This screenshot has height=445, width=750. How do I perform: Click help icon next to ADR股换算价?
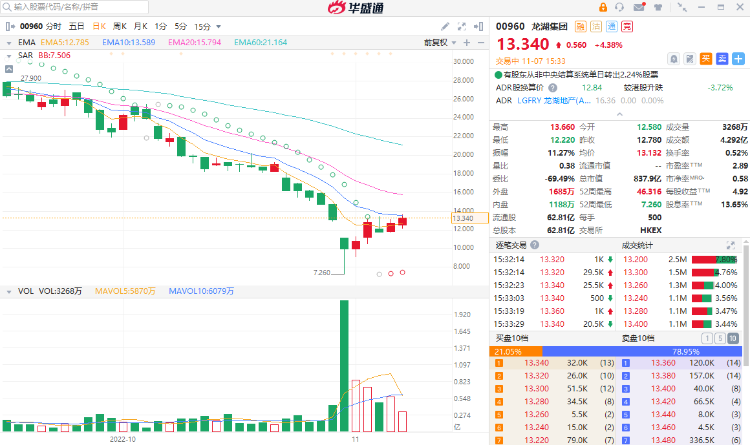click(x=552, y=88)
